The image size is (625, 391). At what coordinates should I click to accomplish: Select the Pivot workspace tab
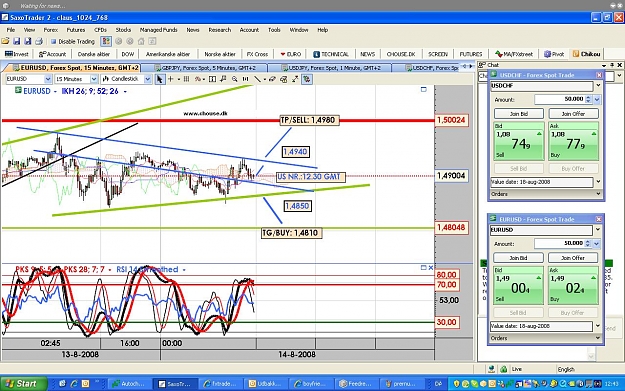click(554, 54)
